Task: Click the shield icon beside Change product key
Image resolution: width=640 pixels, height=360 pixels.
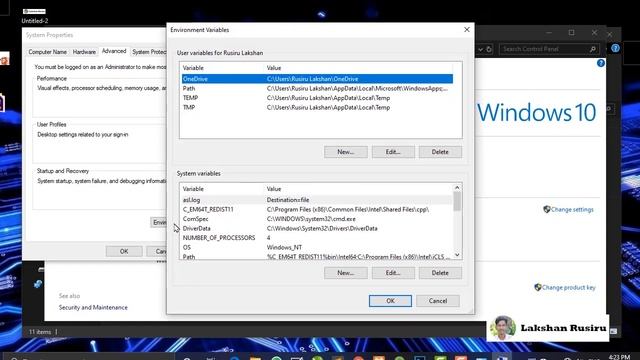Action: 538,287
